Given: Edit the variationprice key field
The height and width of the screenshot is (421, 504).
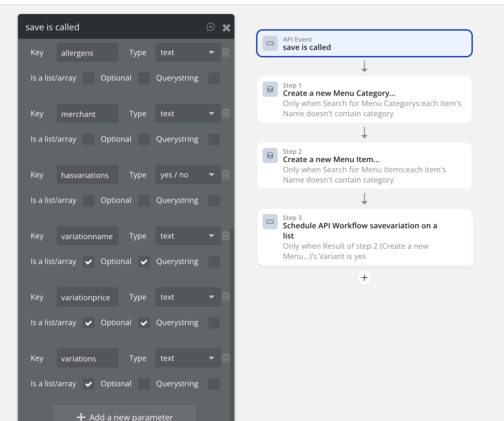Looking at the screenshot, I should (88, 297).
